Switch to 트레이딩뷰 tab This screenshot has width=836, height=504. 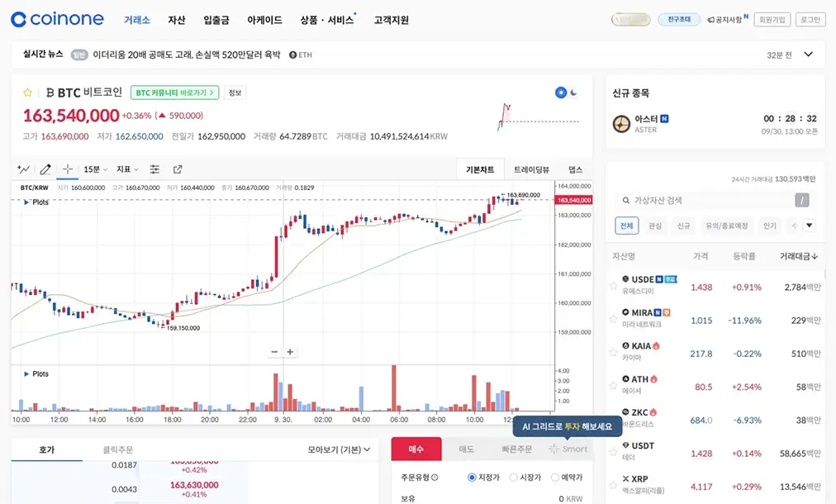pyautogui.click(x=531, y=169)
